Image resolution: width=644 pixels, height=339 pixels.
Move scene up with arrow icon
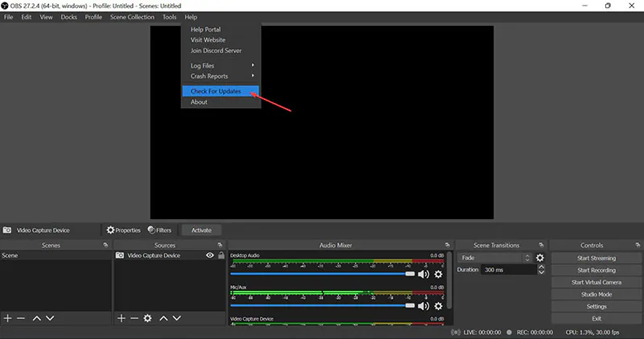[x=36, y=318]
